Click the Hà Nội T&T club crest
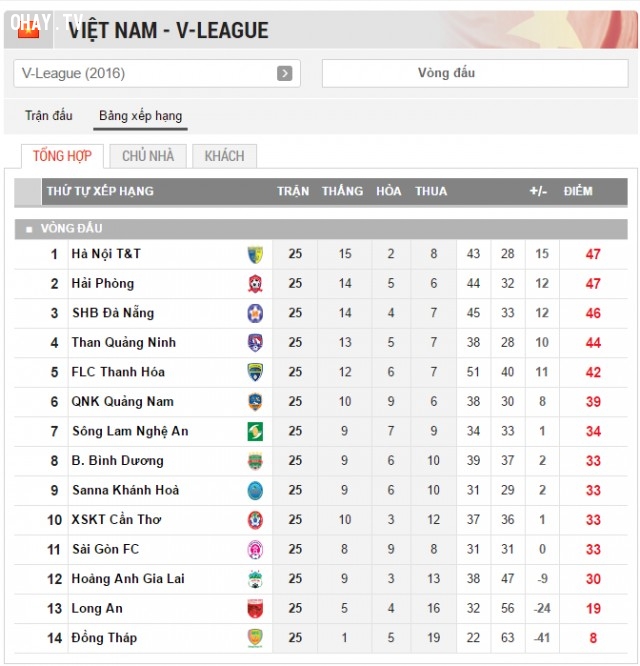Screen dimensions: 640x666 click(255, 254)
